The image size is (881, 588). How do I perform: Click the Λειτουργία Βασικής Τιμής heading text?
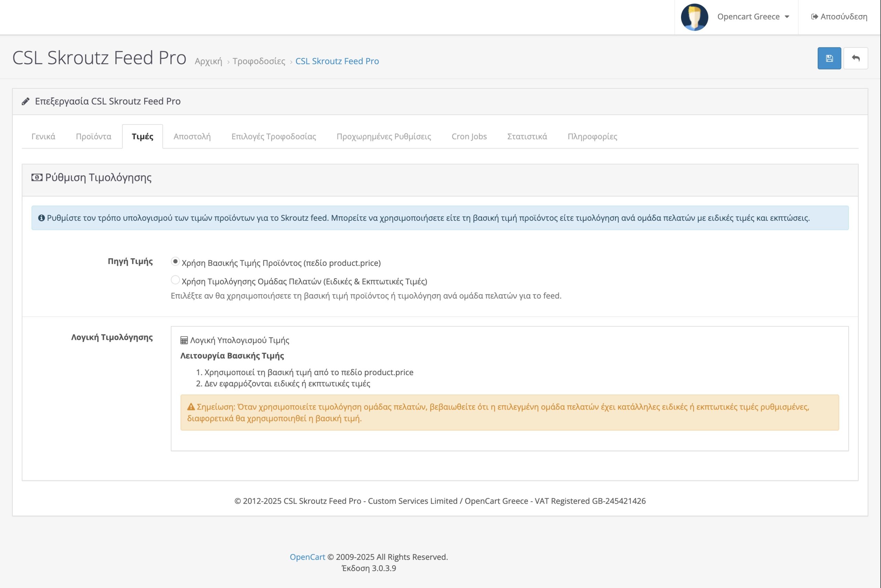[232, 356]
